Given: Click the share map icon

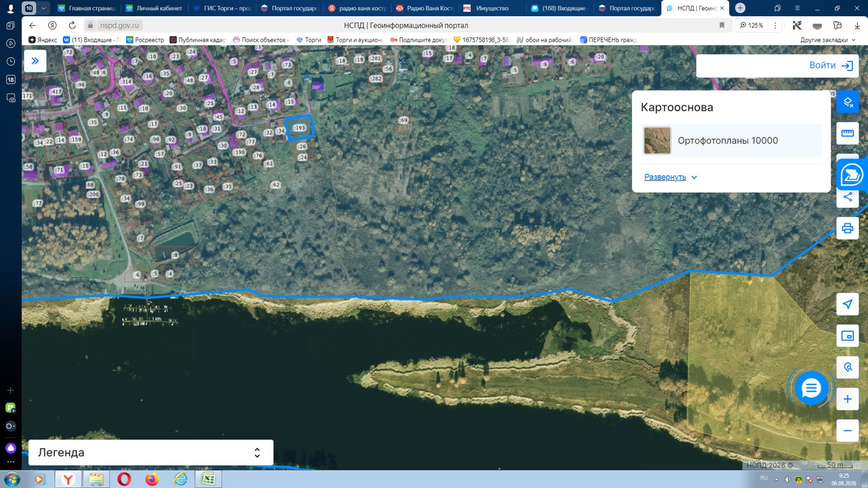Looking at the screenshot, I should point(847,197).
